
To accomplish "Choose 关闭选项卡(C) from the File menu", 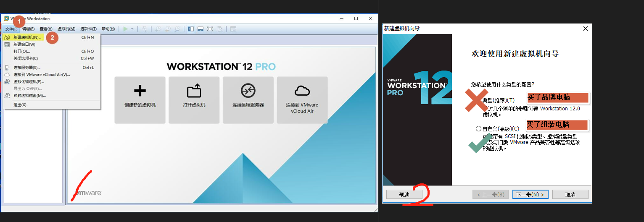I will [x=51, y=58].
